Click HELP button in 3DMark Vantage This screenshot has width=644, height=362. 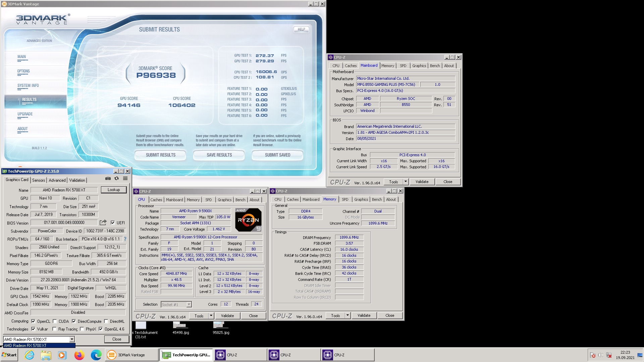(301, 29)
